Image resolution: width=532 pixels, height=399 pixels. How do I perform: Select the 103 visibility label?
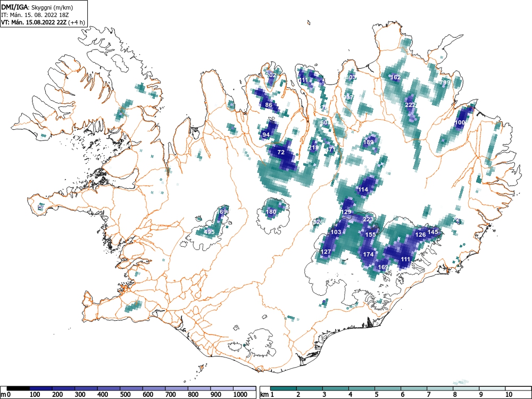[x=336, y=232]
